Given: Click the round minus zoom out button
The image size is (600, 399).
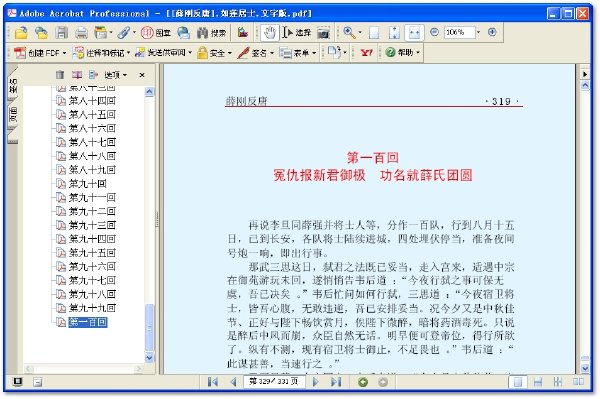Looking at the screenshot, I should point(434,32).
